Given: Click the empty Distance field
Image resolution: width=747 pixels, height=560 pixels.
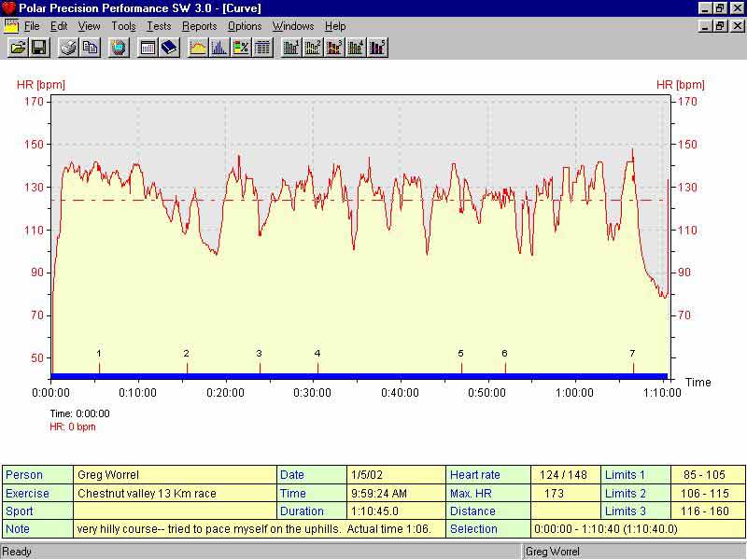Looking at the screenshot, I should pyautogui.click(x=566, y=511).
